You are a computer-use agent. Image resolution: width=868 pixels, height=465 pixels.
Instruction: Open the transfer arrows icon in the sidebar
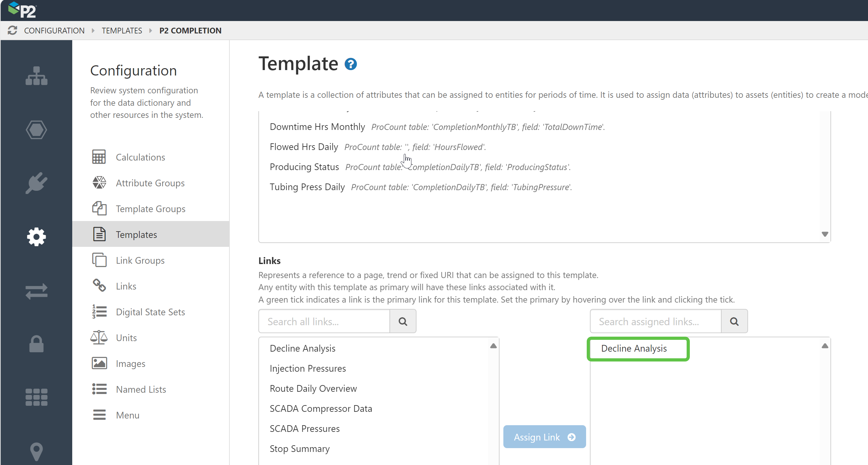36,291
